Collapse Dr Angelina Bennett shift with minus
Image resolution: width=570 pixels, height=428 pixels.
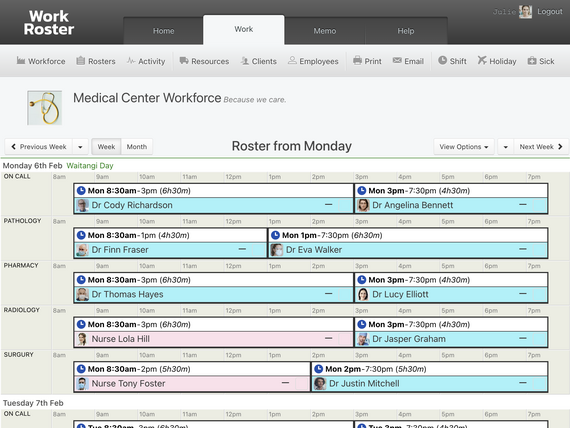(523, 205)
